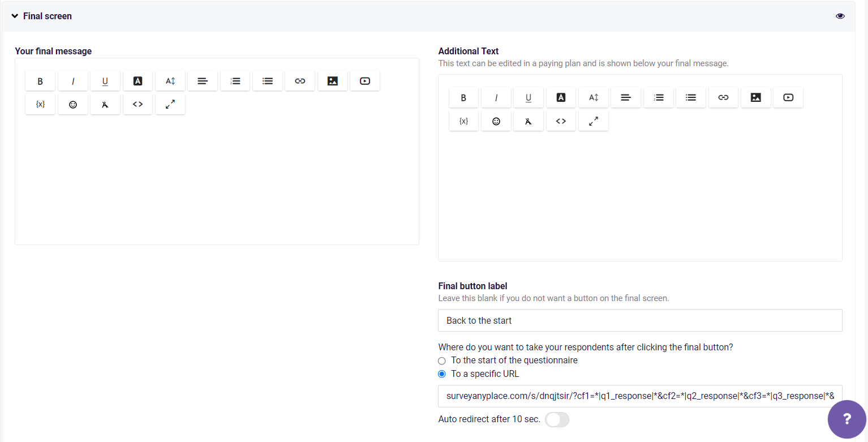The image size is (868, 442).
Task: Insert a merge field {x} into final message
Action: pos(40,104)
